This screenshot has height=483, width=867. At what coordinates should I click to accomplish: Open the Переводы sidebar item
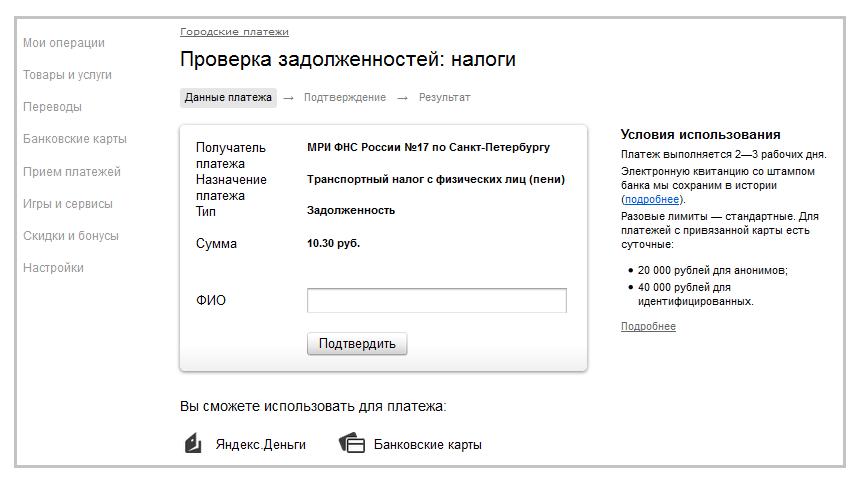pos(52,107)
